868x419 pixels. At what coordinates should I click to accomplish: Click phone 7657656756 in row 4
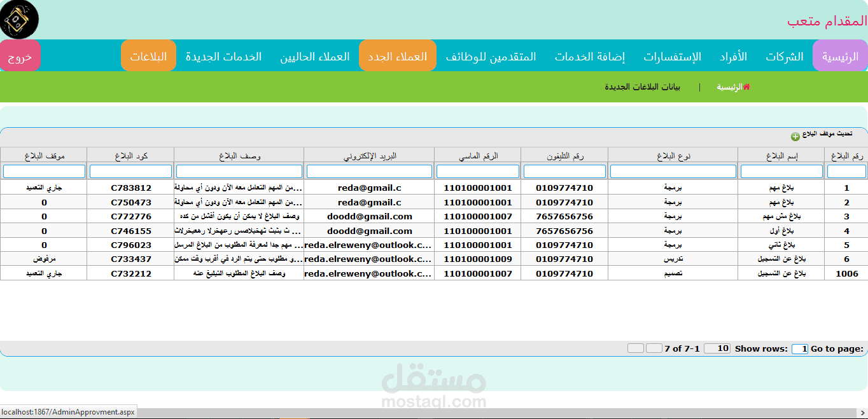(x=564, y=231)
